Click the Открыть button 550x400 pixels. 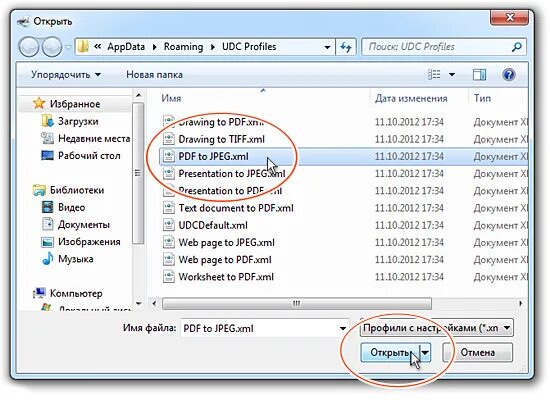tap(391, 352)
